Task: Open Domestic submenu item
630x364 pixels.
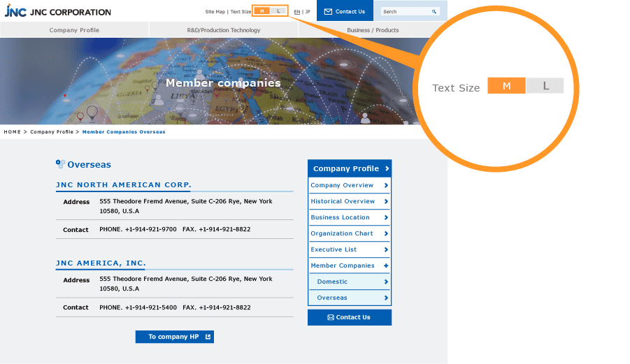Action: pos(350,282)
